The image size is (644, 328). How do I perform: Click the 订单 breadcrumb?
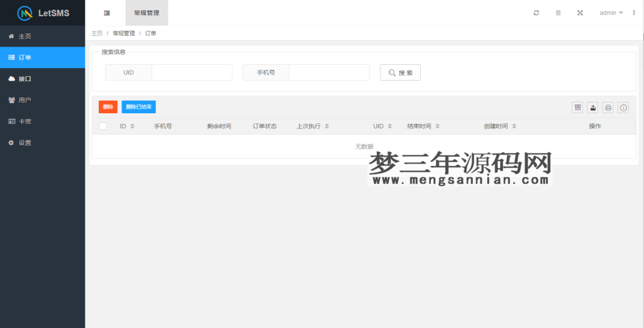[151, 33]
